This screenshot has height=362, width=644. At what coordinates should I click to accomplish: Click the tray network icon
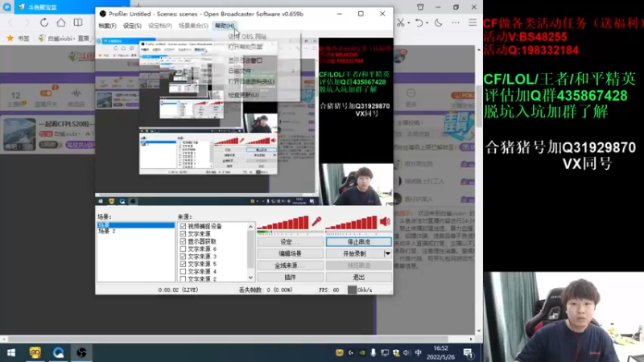coord(385,352)
